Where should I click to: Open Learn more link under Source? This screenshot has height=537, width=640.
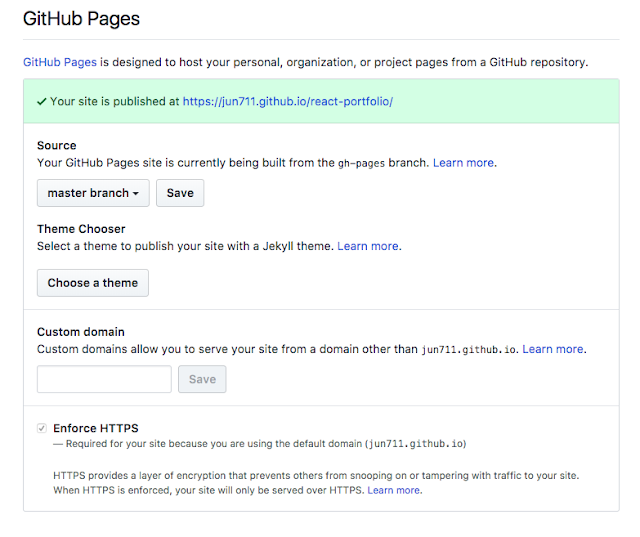point(463,163)
